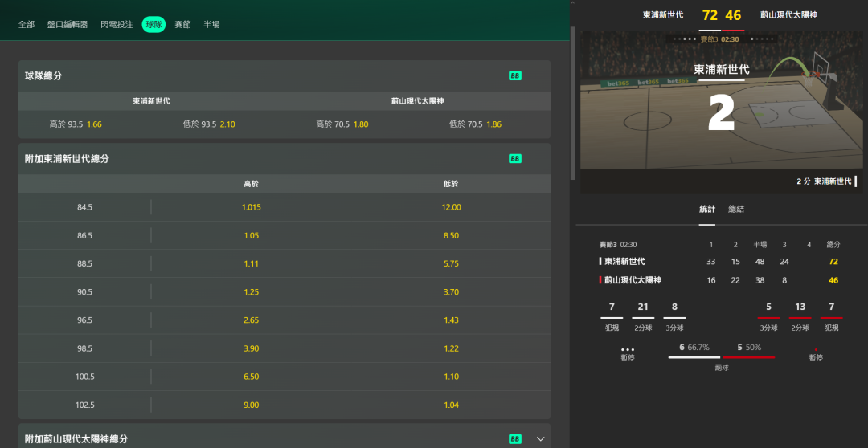The height and width of the screenshot is (448, 868).
Task: Click the BB badge in 球隊總分 header
Action: point(515,75)
